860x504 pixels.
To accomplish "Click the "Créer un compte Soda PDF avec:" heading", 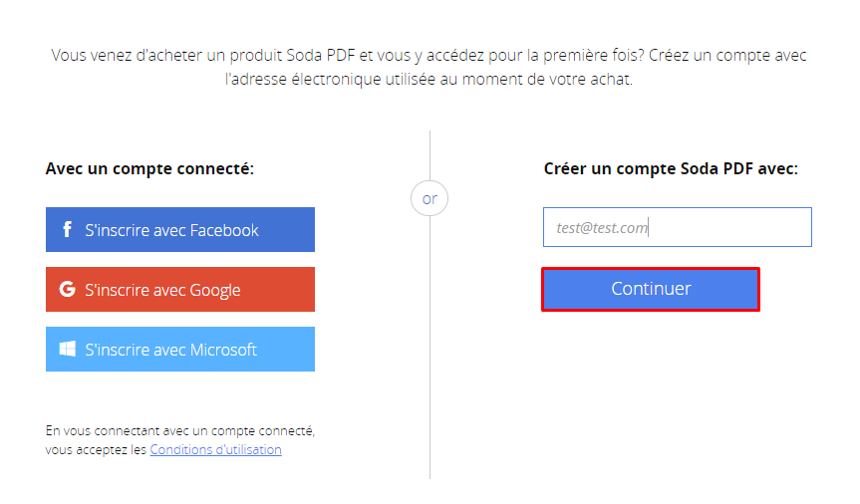I will [x=671, y=168].
